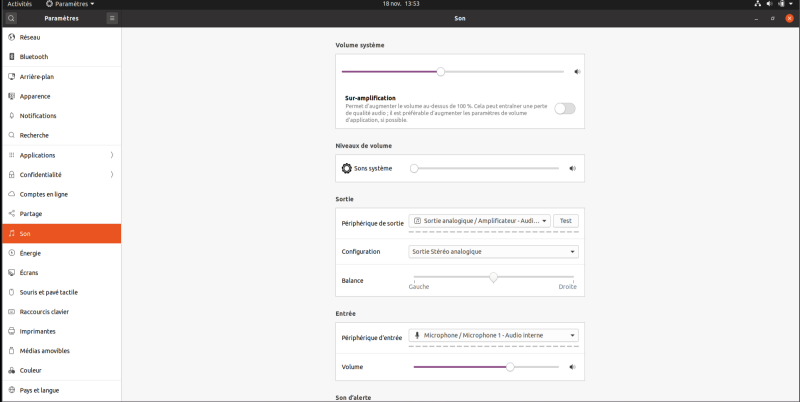Viewport: 800px width, 402px height.
Task: Click the speaker icon next to Volume système slider
Action: tap(577, 72)
